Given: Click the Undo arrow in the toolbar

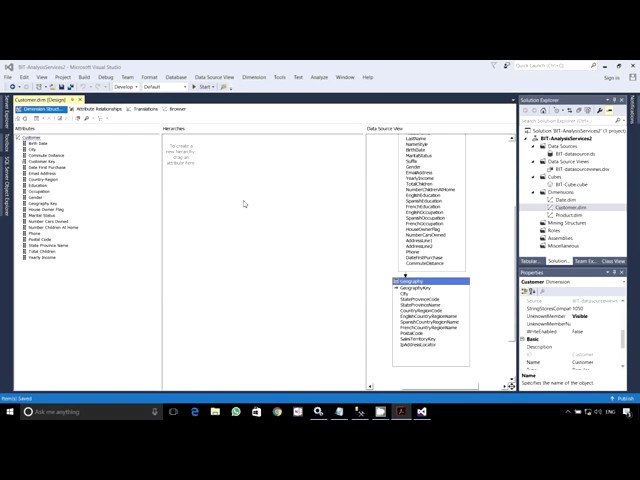Looking at the screenshot, I should pyautogui.click(x=83, y=87).
